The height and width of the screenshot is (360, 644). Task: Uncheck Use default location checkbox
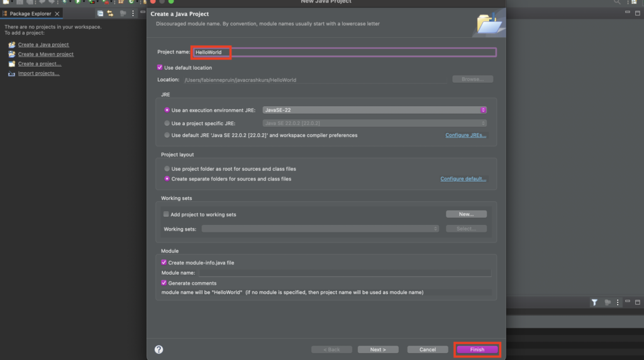click(160, 68)
